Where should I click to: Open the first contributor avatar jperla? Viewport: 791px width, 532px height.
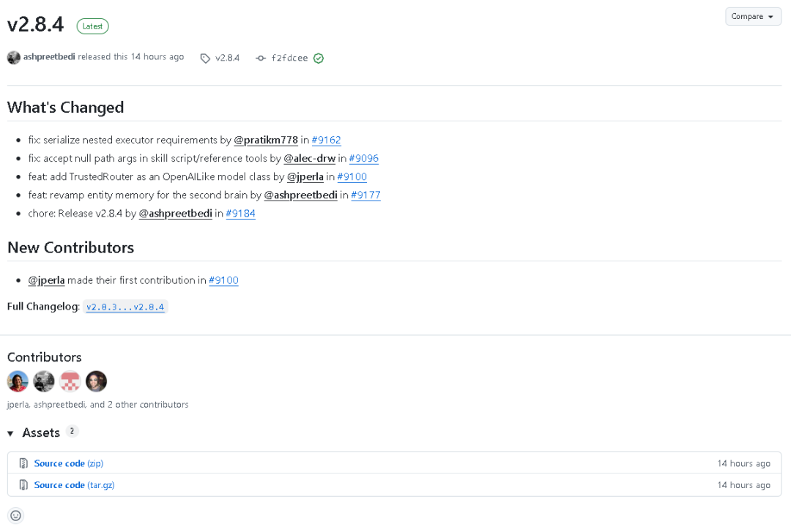(18, 381)
